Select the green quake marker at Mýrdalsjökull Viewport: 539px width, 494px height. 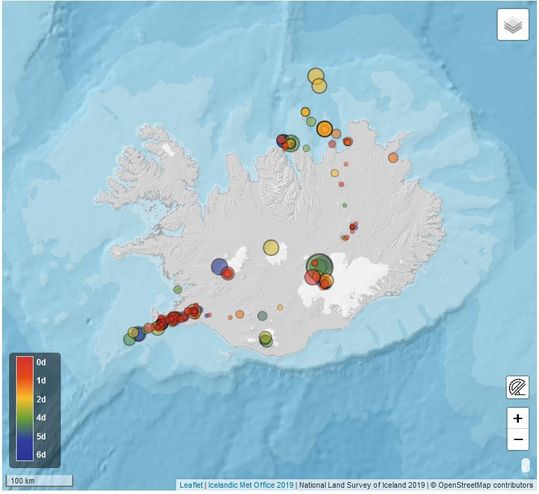coord(265,339)
